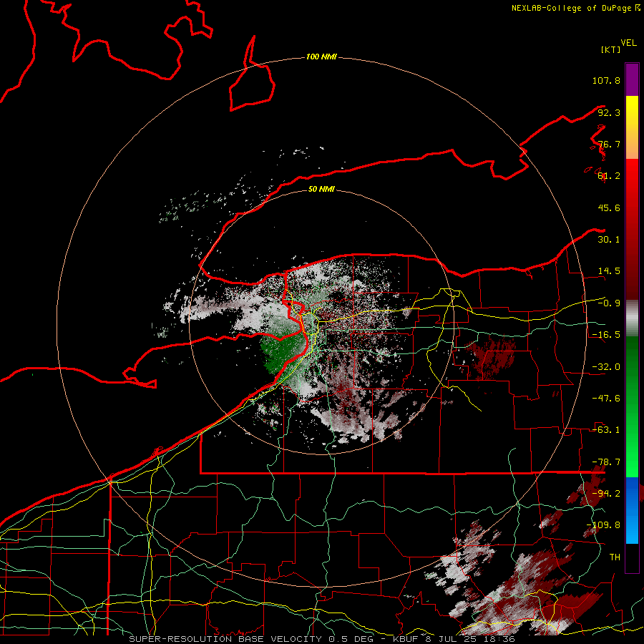Select the 107.8 velocity scale value
This screenshot has width=644, height=644.
click(x=606, y=80)
